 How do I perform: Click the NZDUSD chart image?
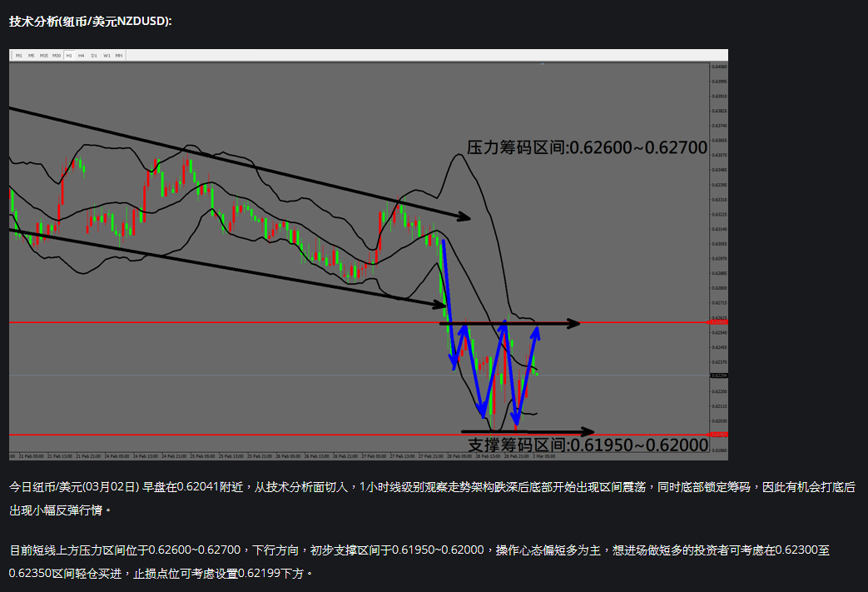pyautogui.click(x=368, y=255)
